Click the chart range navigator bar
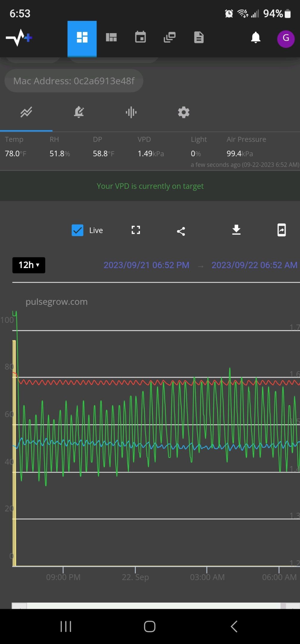This screenshot has width=300, height=644. pyautogui.click(x=153, y=605)
